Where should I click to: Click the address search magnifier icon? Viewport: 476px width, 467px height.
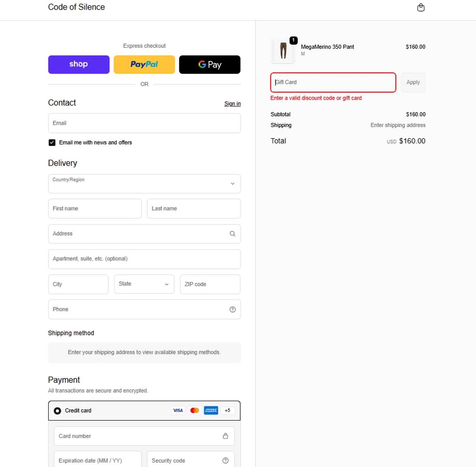pyautogui.click(x=232, y=234)
